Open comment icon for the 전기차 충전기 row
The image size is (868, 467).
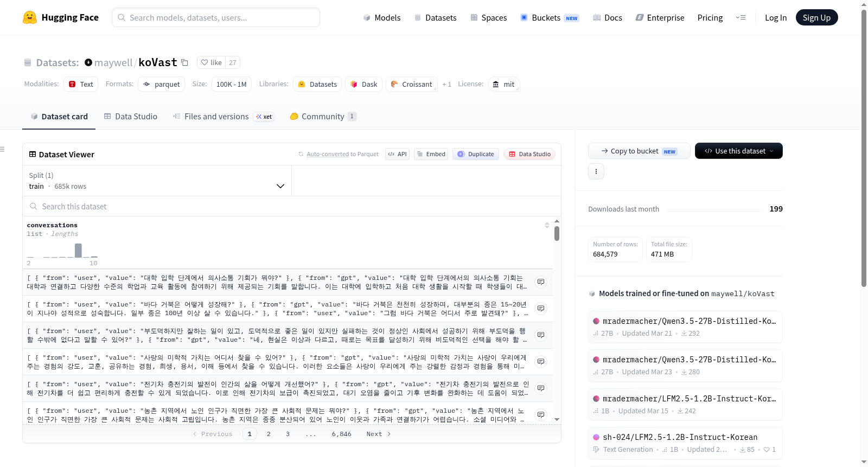pyautogui.click(x=541, y=388)
